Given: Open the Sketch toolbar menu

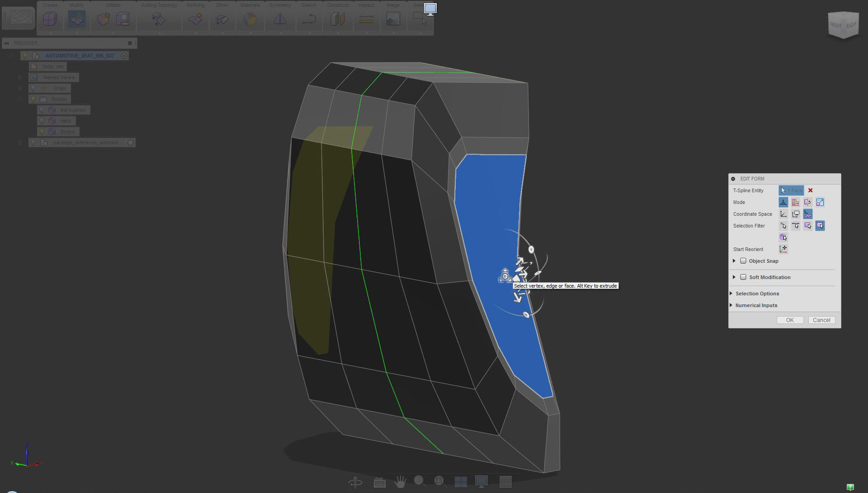Looking at the screenshot, I should tap(309, 5).
